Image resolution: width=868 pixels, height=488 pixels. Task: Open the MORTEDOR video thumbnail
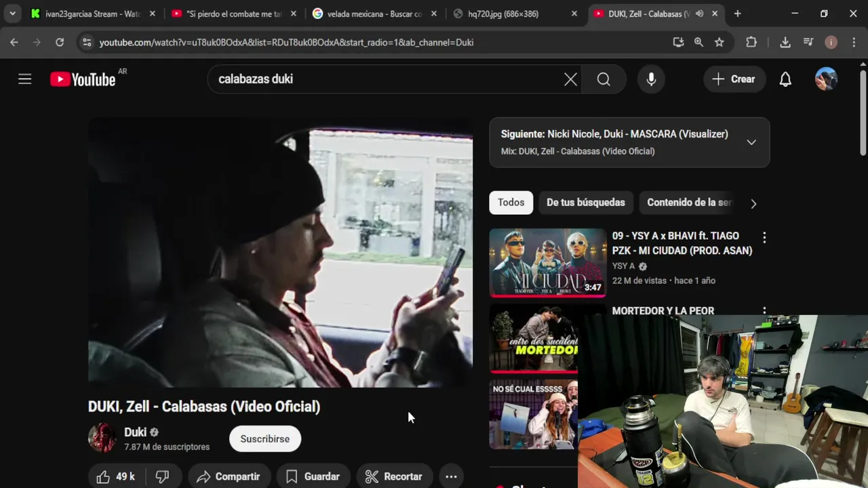pos(534,339)
